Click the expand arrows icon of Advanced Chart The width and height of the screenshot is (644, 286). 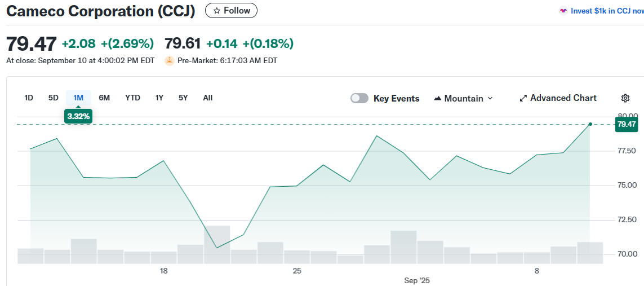[x=523, y=99]
